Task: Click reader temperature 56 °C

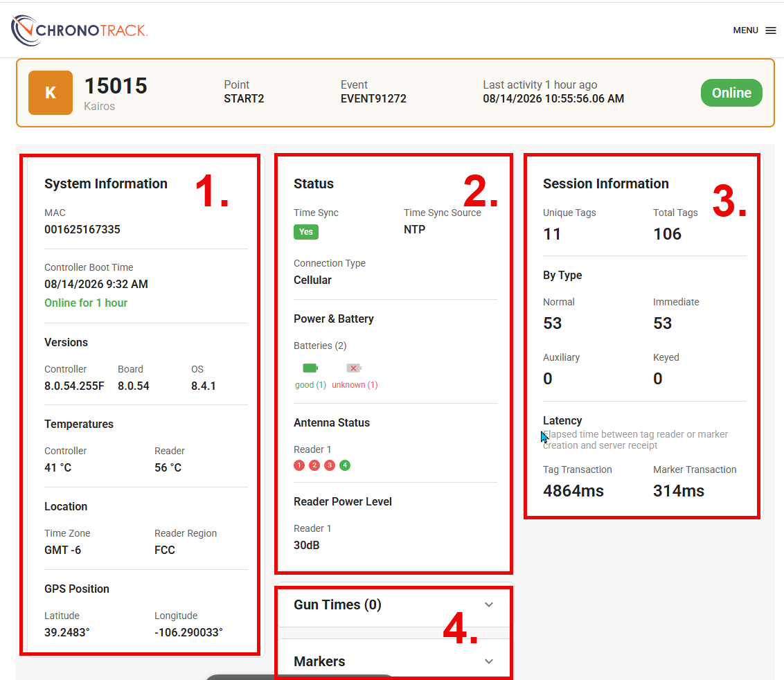Action: (168, 467)
